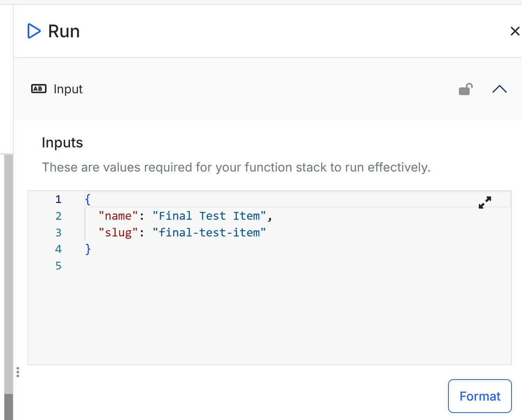Click the "Final Test Item" value
This screenshot has width=522, height=420.
click(209, 216)
